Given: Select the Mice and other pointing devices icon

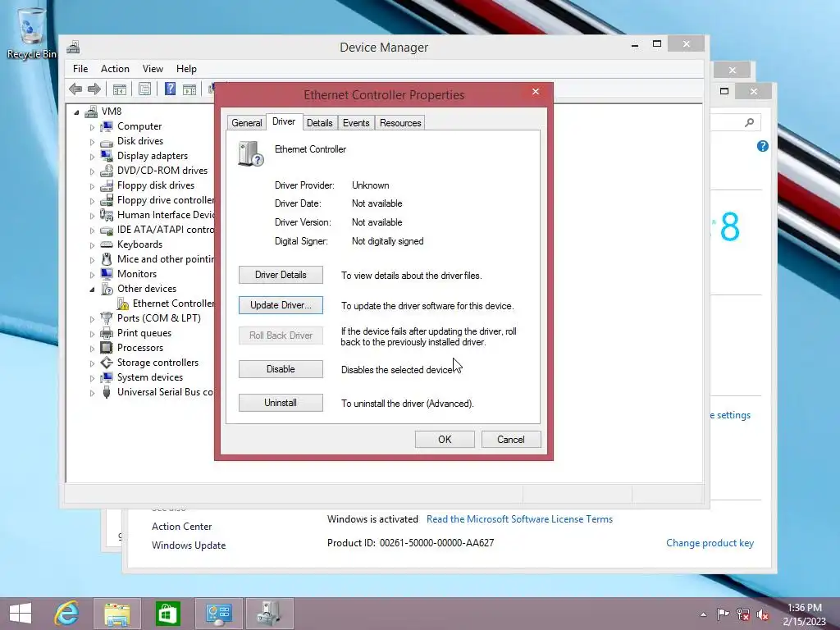Looking at the screenshot, I should [x=107, y=259].
